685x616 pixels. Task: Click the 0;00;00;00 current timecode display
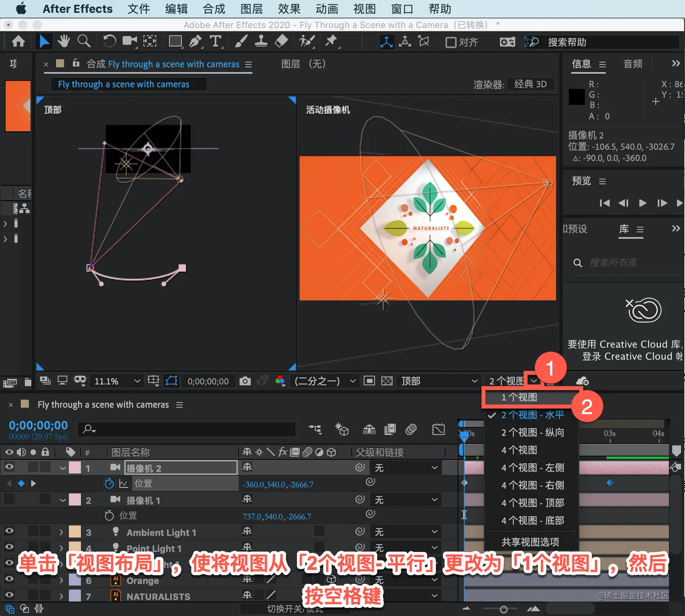39,425
